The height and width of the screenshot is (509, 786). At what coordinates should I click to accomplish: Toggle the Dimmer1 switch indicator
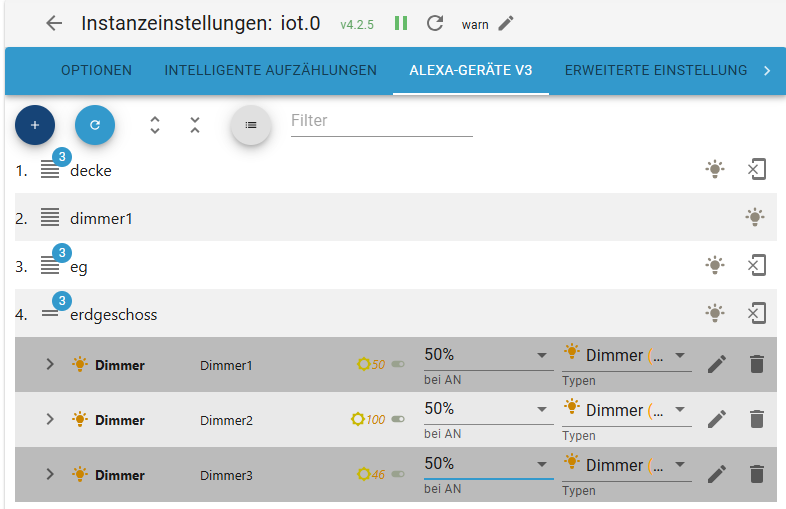click(x=398, y=365)
